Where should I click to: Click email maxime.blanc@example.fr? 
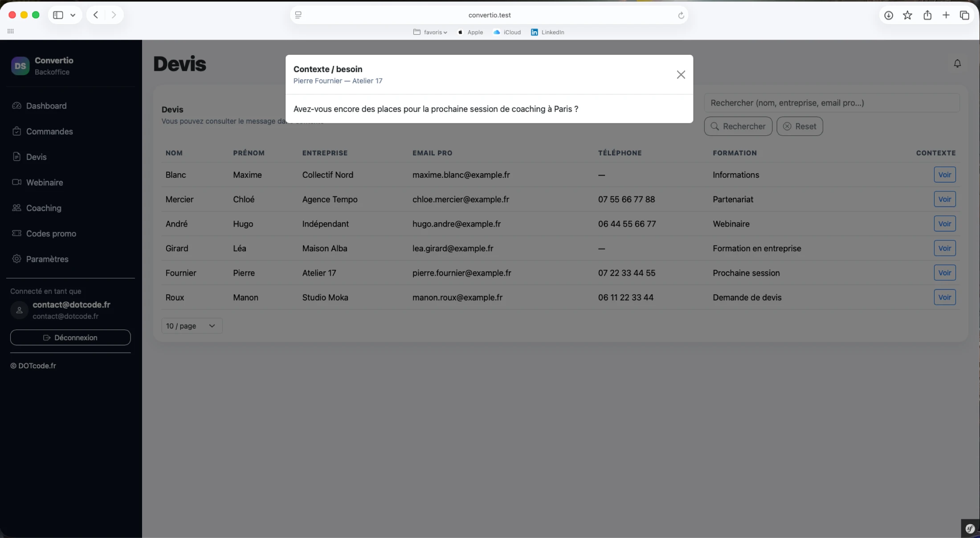(461, 175)
